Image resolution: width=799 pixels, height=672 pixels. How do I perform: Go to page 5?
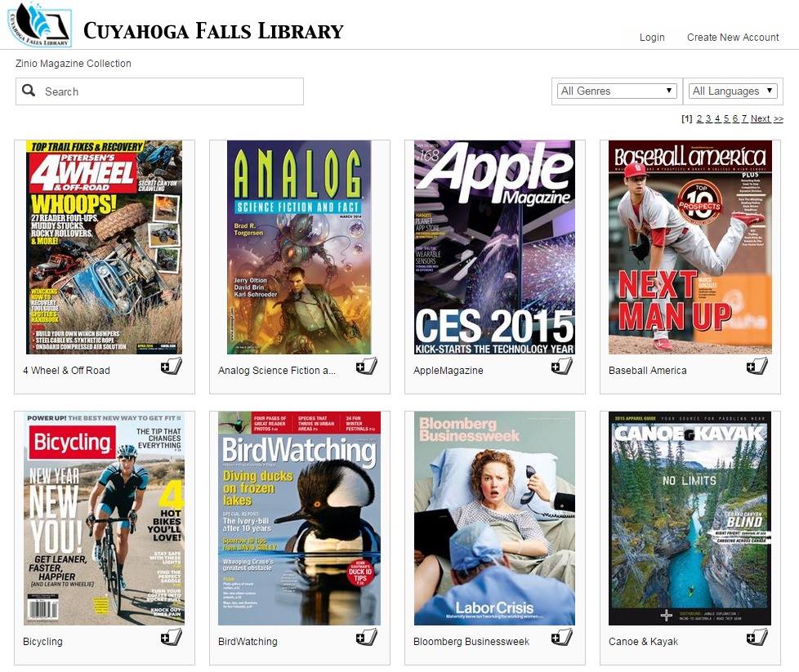(x=726, y=118)
